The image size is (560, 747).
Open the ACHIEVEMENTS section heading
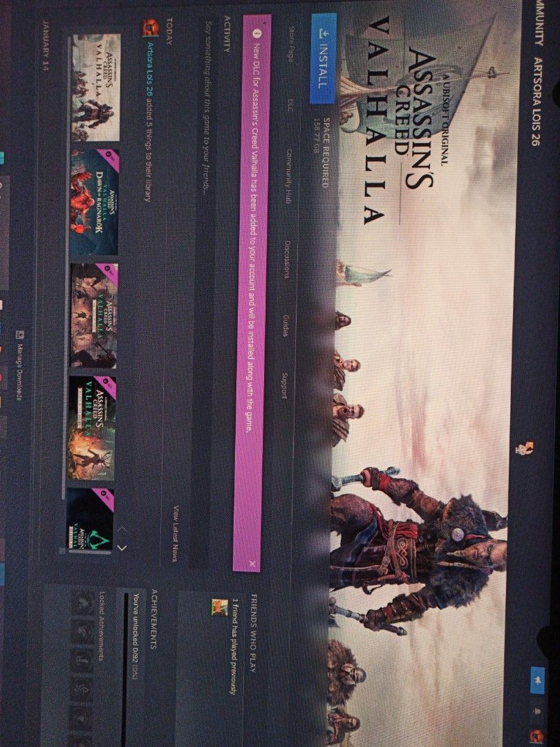click(154, 618)
